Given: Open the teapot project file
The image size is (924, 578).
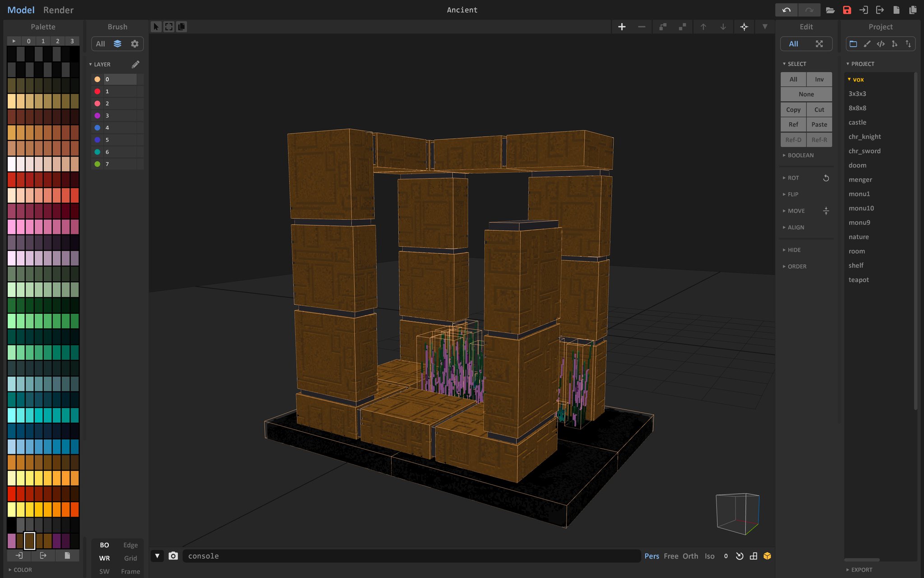Looking at the screenshot, I should coord(859,280).
